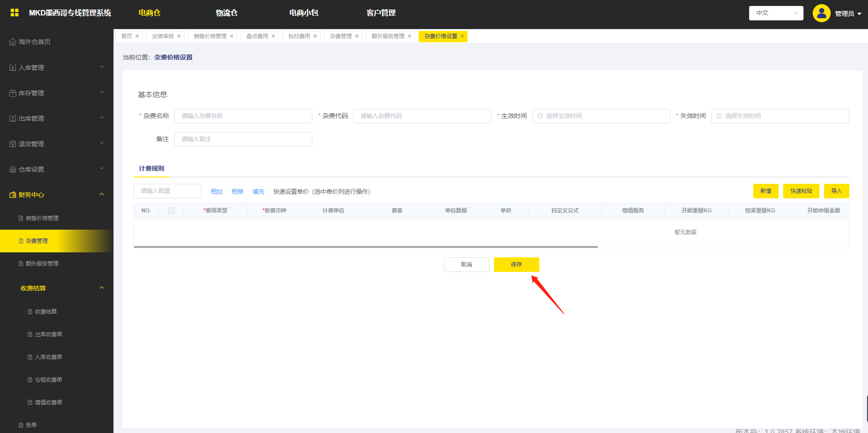
Task: Click the home icon beside 海外仓首页
Action: point(13,42)
